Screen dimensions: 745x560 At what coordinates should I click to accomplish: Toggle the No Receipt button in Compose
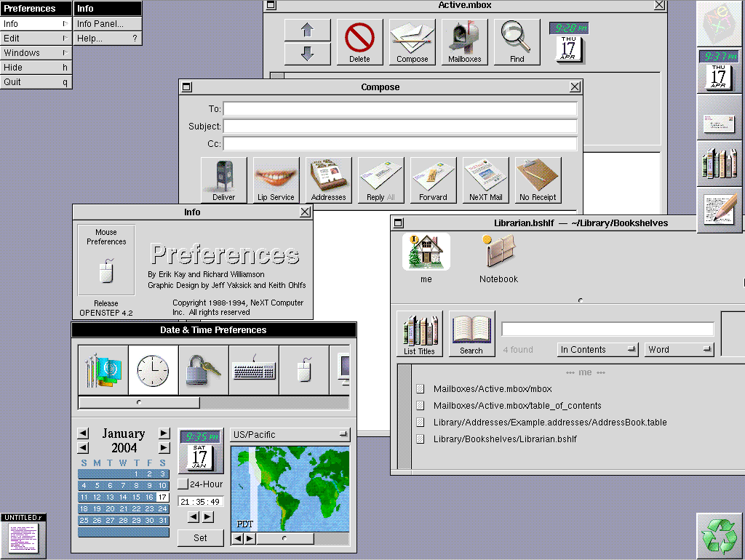pyautogui.click(x=538, y=180)
